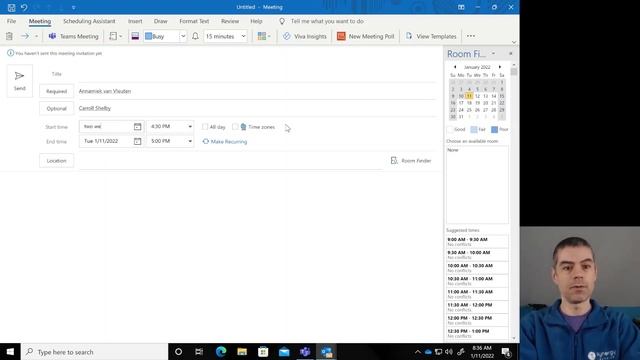The height and width of the screenshot is (360, 640).
Task: Click the Windows search box
Action: pos(94,352)
